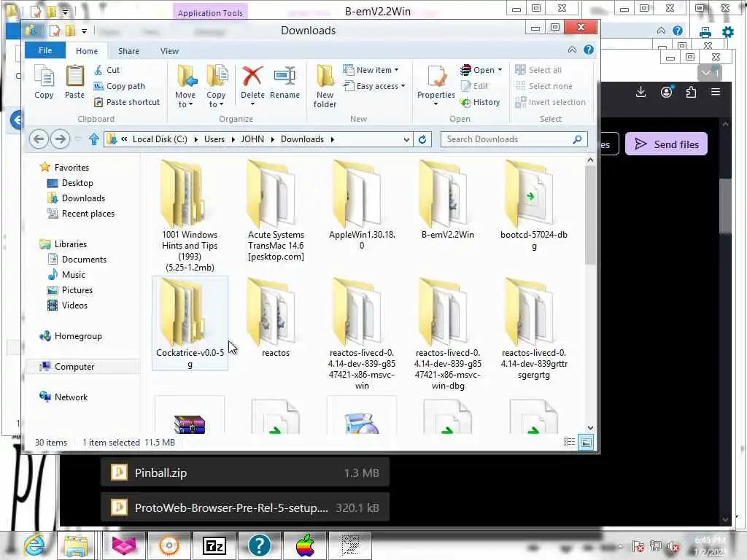Screen dimensions: 747x560
Task: Click Paste shortcut in the ribbon
Action: tap(127, 102)
